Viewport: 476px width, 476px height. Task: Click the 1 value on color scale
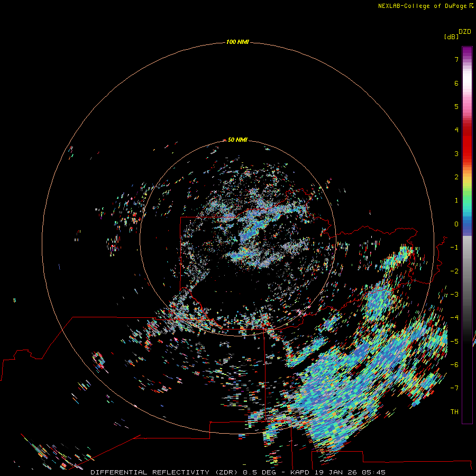(x=456, y=200)
